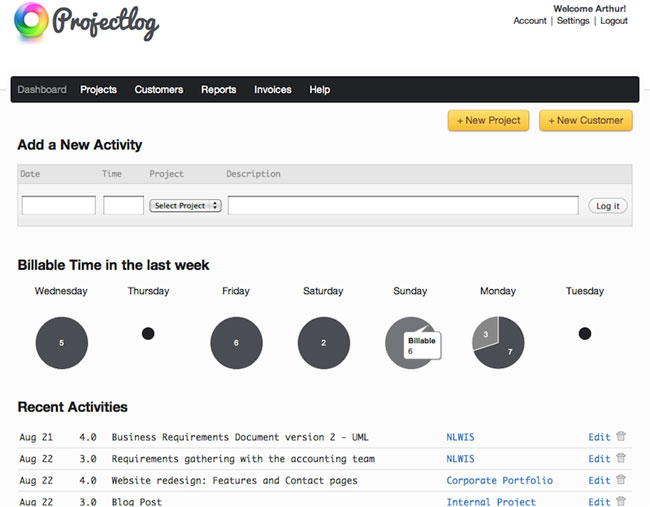Click the 'Blog Post' activity description
The image size is (650, 507).
coord(136,502)
